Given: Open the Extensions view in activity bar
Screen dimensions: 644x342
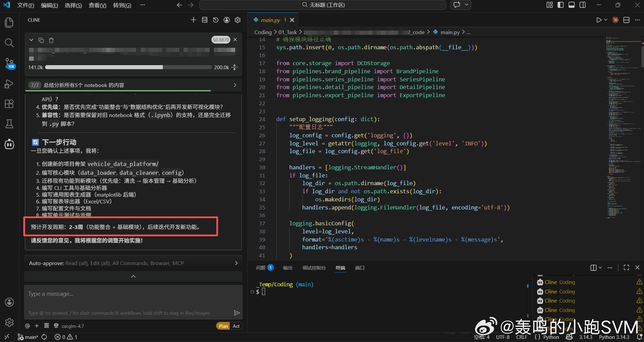Looking at the screenshot, I should 9,104.
